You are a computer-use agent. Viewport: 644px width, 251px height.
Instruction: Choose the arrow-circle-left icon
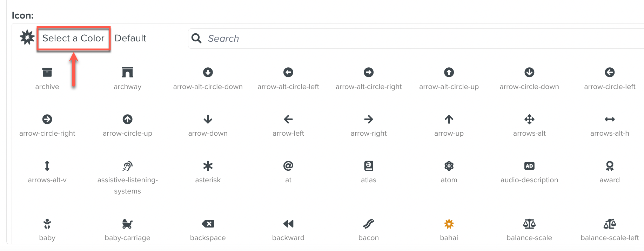click(609, 72)
